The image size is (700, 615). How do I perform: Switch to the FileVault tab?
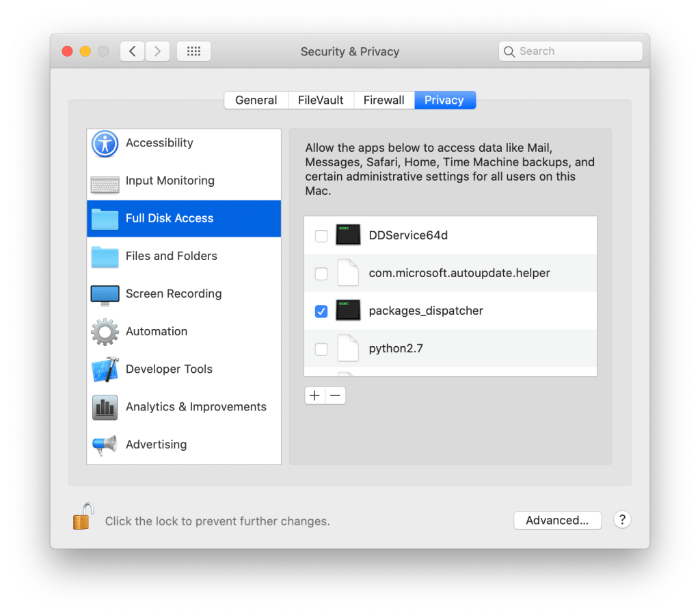[321, 100]
